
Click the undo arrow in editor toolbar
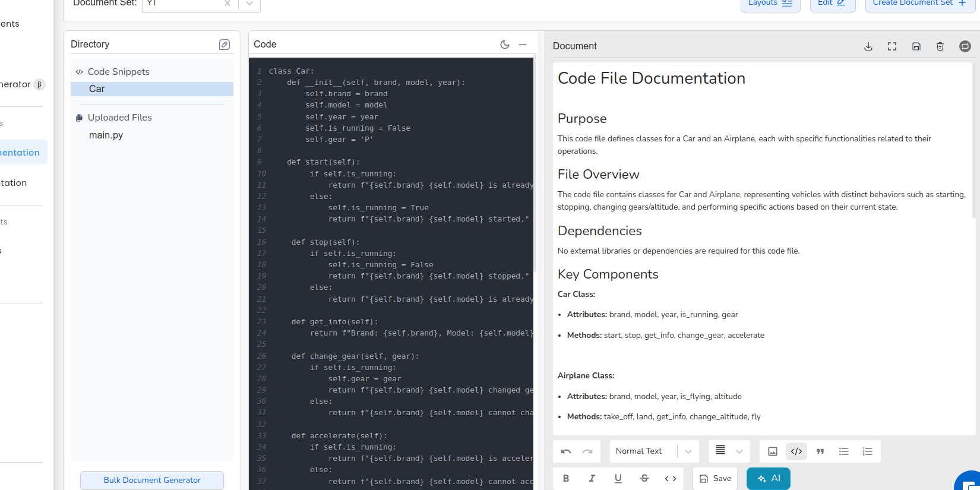click(565, 451)
